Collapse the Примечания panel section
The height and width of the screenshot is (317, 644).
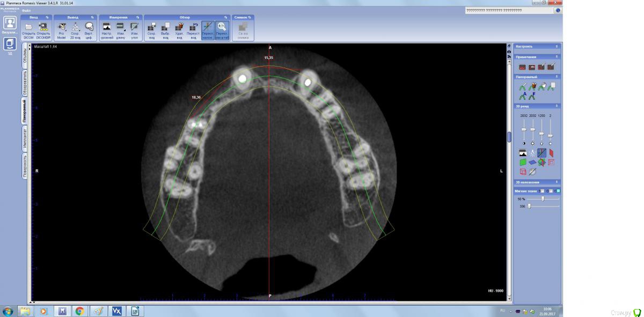(557, 56)
